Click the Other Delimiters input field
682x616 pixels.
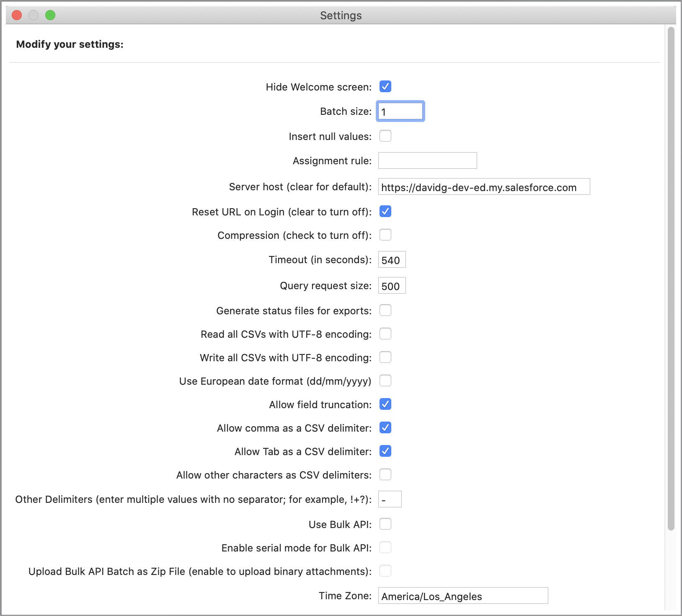[390, 500]
